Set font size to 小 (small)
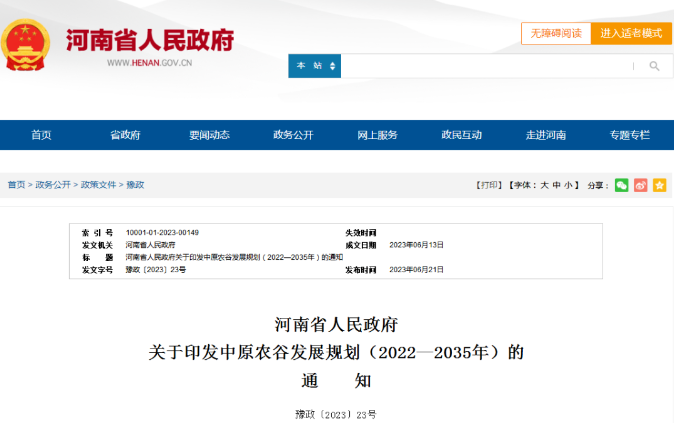The height and width of the screenshot is (439, 676). 568,185
